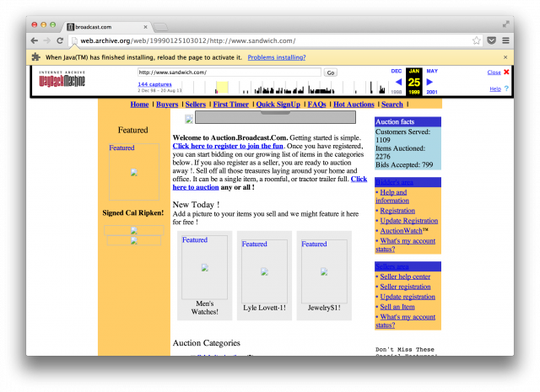This screenshot has width=540, height=392.
Task: Select the MAY capture month
Action: tap(432, 72)
